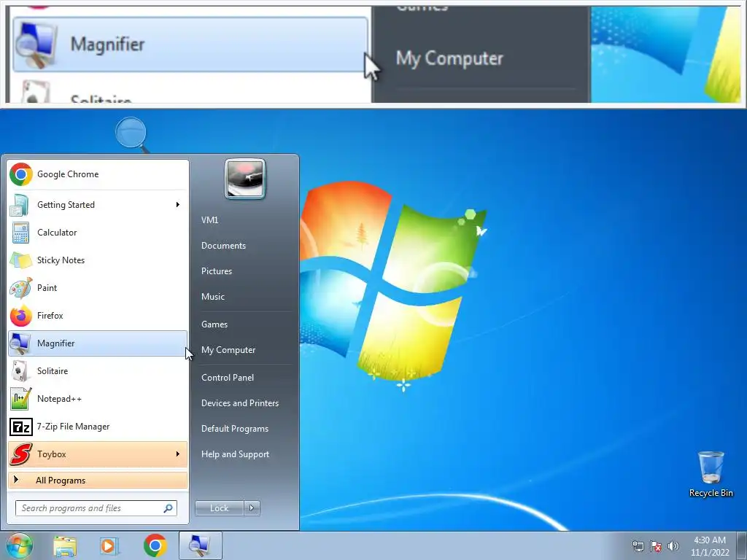Launch Firefox from the Start menu
Screen dimensions: 747x560
coord(98,315)
